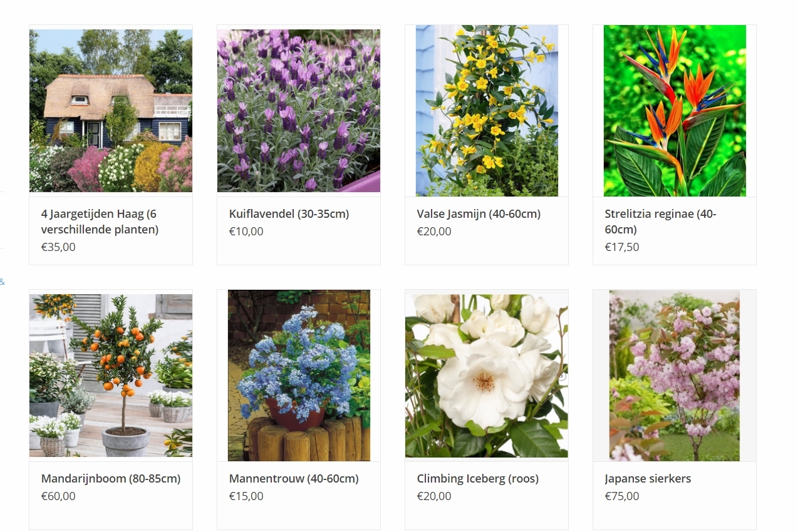Open the Strelitzia reginae (40-60cm) title
The width and height of the screenshot is (798, 532).
click(660, 222)
